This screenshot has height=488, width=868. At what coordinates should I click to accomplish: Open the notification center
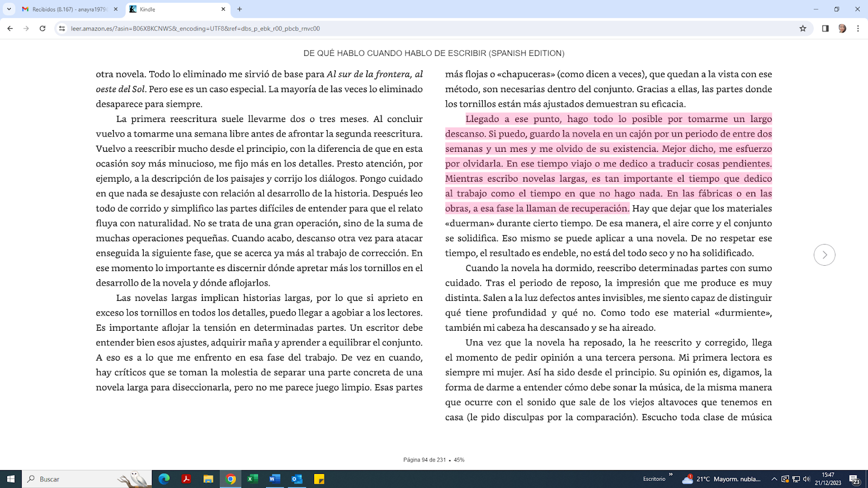click(x=854, y=479)
